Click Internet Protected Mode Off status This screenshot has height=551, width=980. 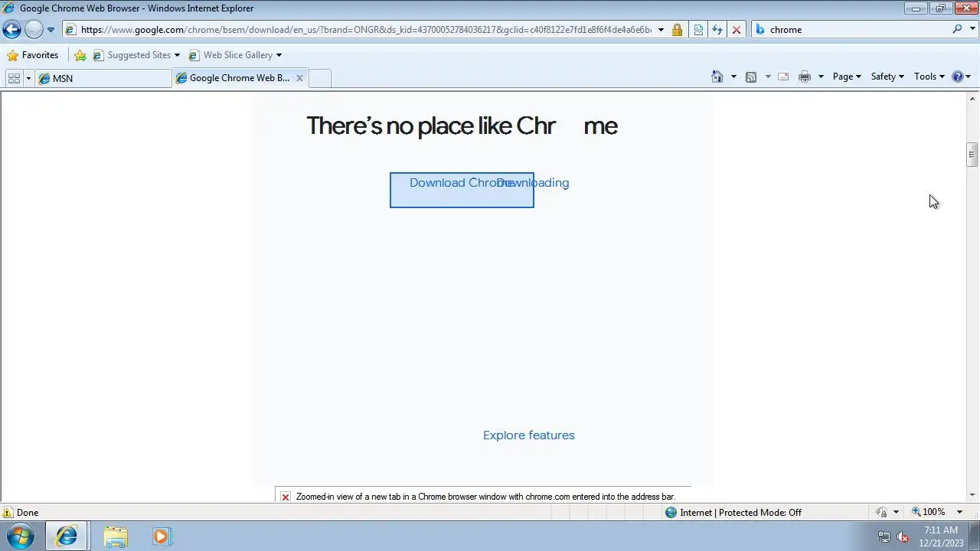click(x=733, y=513)
